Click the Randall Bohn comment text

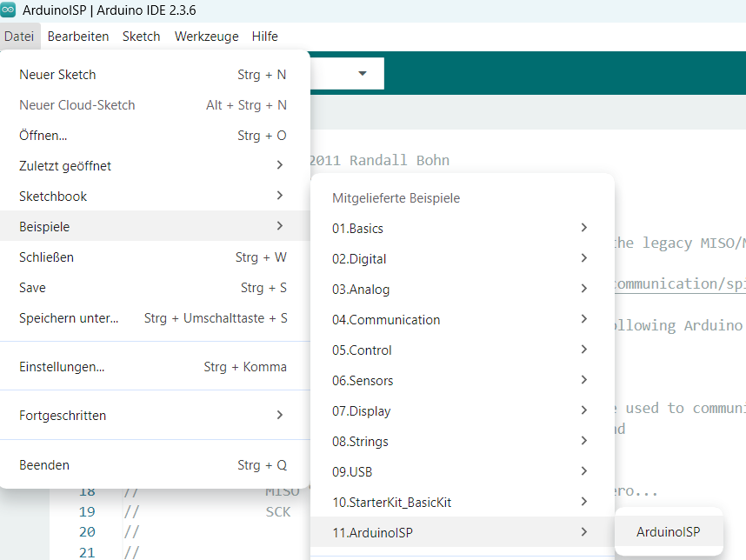[x=400, y=160]
